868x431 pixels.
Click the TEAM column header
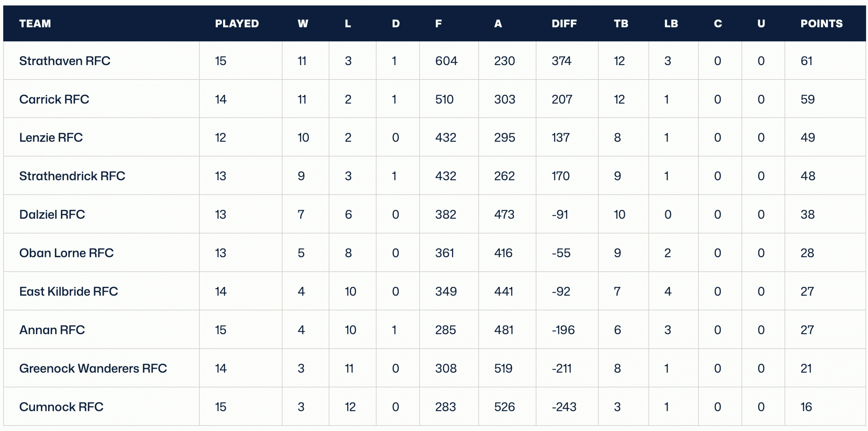click(x=35, y=23)
